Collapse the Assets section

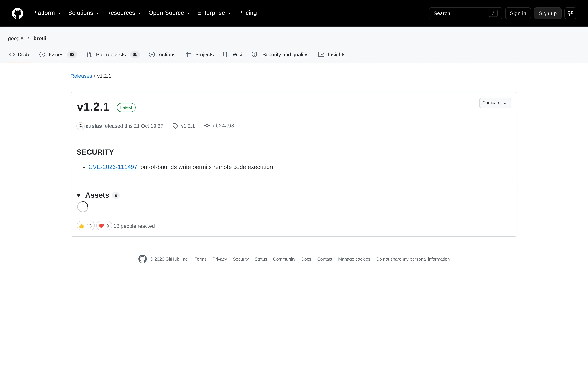click(x=98, y=195)
